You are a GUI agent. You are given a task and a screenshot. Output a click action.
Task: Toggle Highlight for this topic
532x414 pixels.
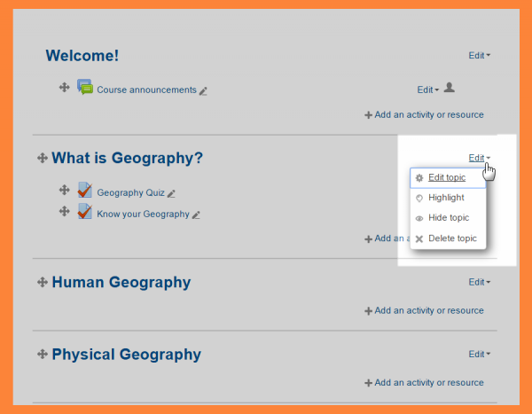point(446,198)
